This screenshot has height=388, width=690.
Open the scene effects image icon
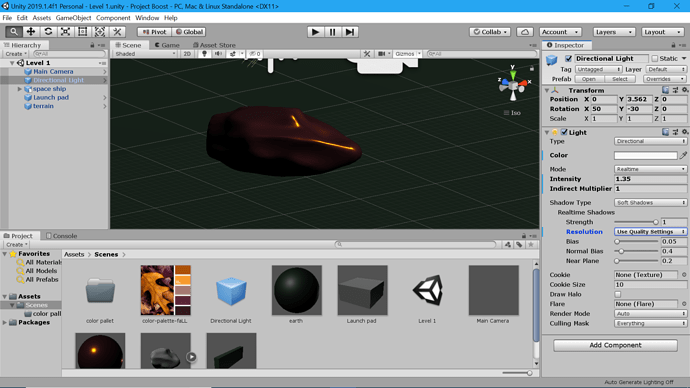(x=232, y=54)
